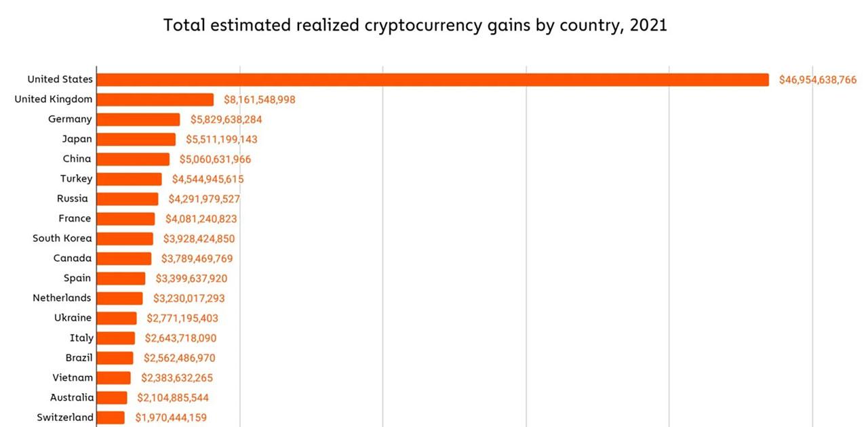Click the $46,954,638,766 value label

coord(817,80)
